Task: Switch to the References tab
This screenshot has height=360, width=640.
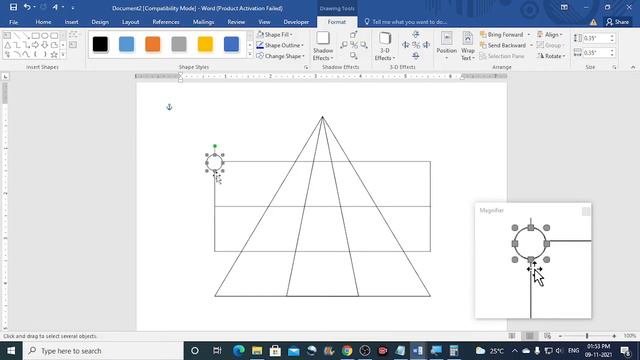Action: [x=166, y=22]
